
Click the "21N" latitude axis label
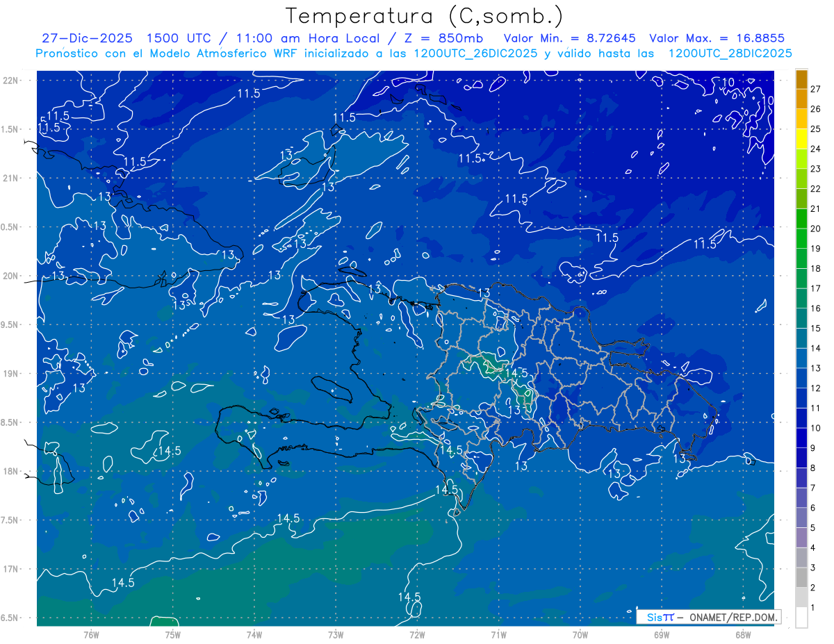point(11,179)
